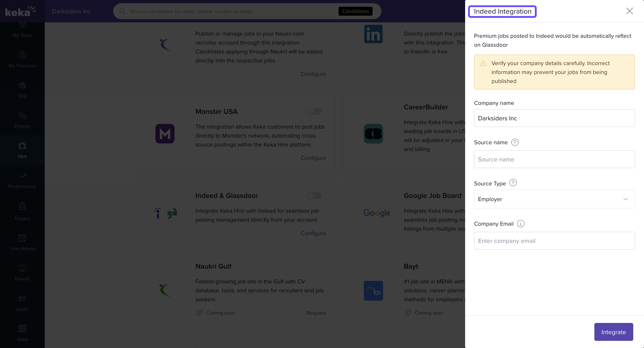This screenshot has width=644, height=348.
Task: Open the Candidates search scope selector
Action: [x=355, y=11]
